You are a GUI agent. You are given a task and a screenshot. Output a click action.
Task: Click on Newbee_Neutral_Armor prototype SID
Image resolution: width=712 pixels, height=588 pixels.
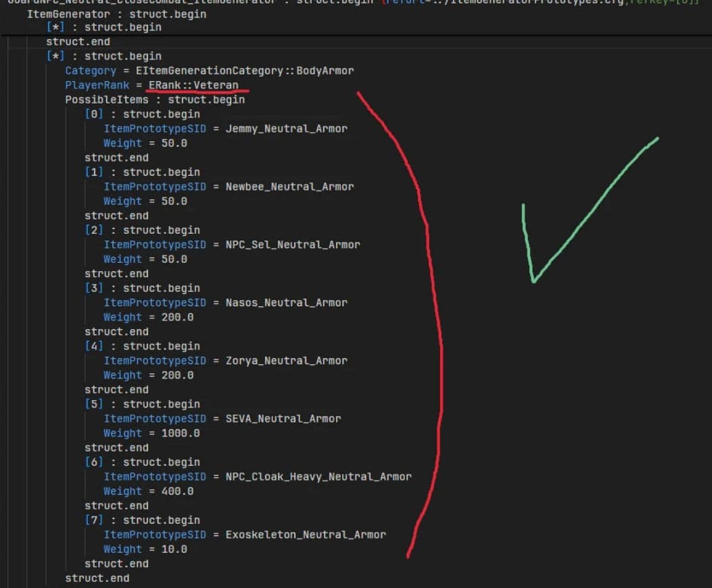(289, 187)
